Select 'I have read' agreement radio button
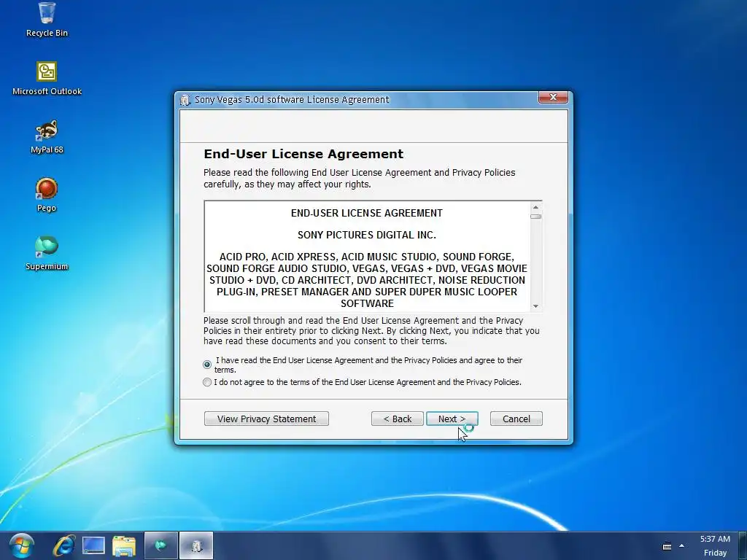 (206, 365)
